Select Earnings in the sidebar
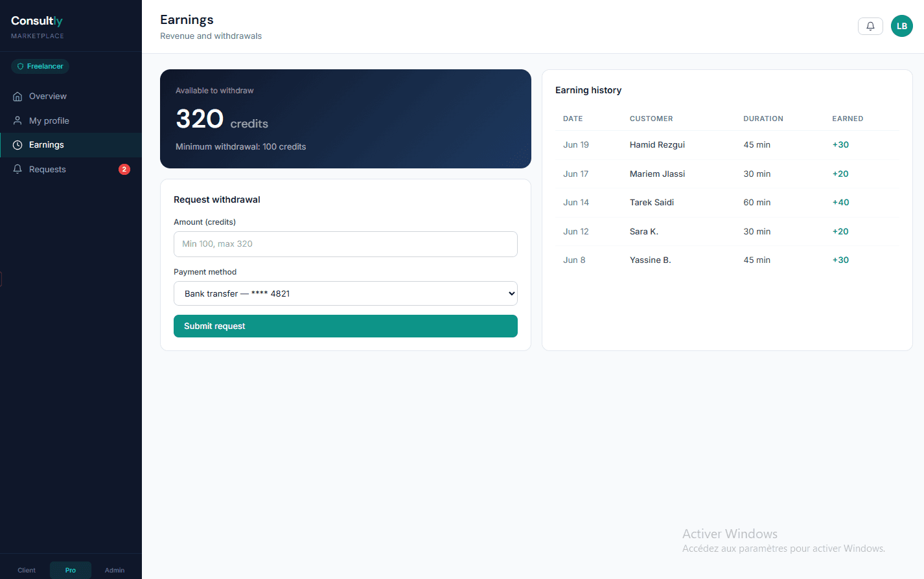Image resolution: width=924 pixels, height=579 pixels. click(71, 145)
